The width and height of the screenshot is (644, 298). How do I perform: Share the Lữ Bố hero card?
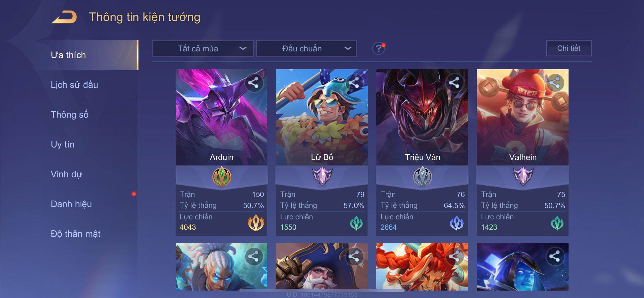(354, 83)
